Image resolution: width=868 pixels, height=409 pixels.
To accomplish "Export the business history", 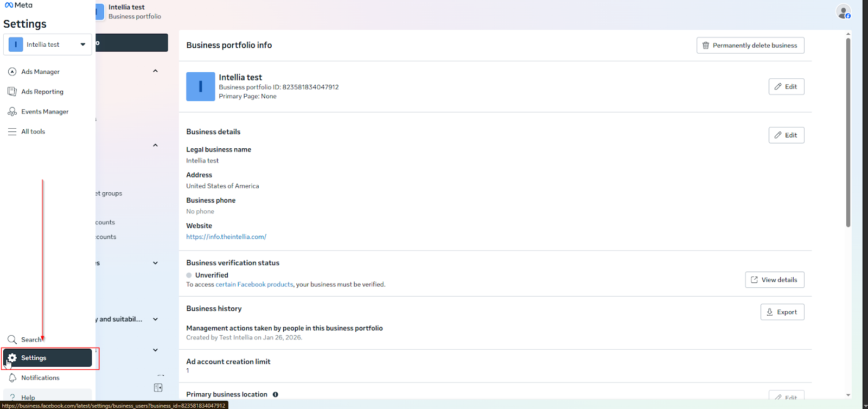I will click(782, 312).
